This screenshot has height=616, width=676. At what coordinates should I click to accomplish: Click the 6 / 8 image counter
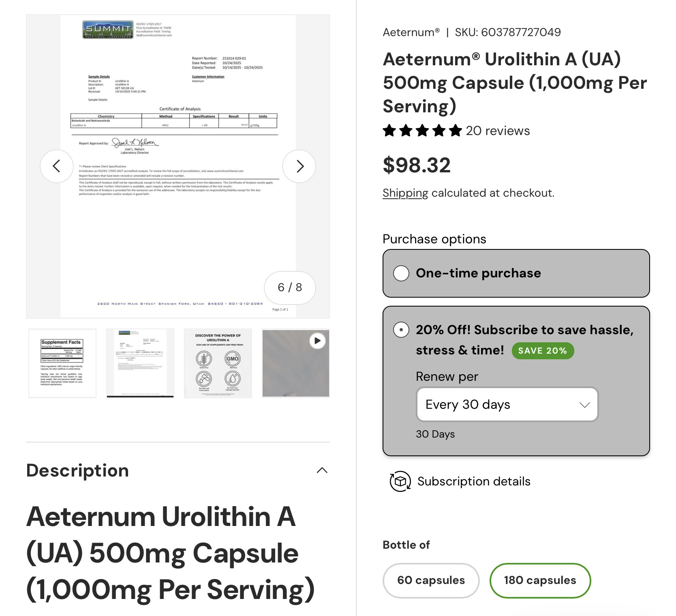(290, 288)
